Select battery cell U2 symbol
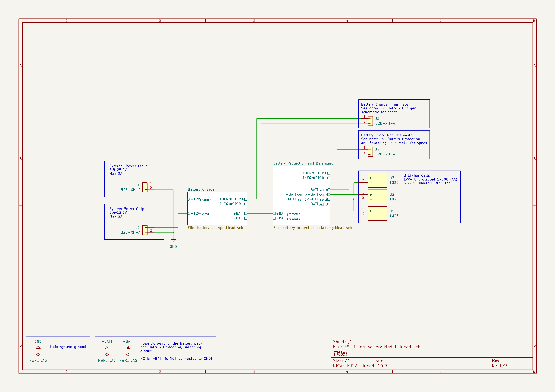555x392 pixels. [x=377, y=197]
